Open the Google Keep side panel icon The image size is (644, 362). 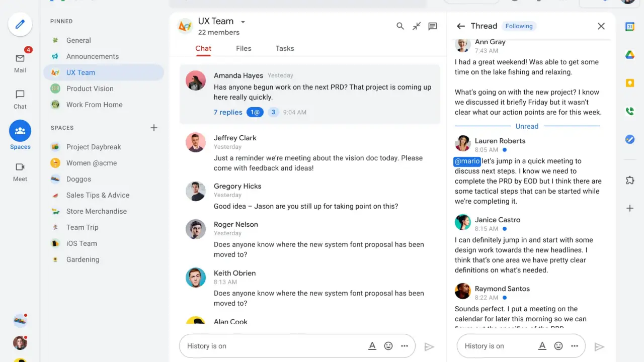point(630,83)
